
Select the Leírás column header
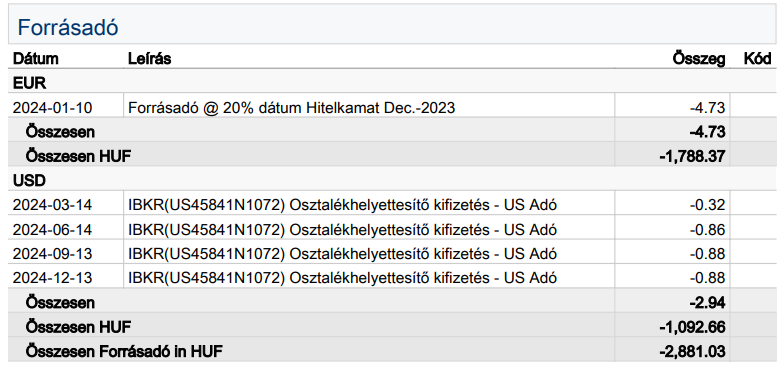[150, 58]
